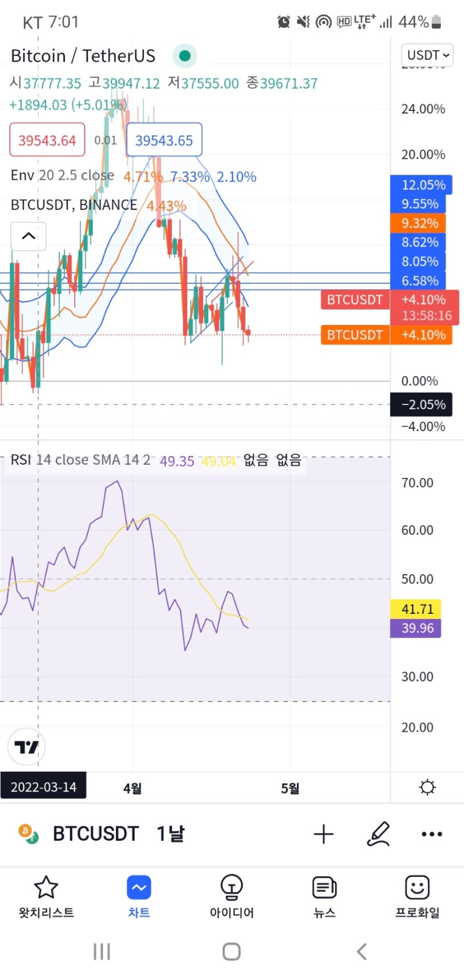This screenshot has height=980, width=464.
Task: Tap the change +1894.03 (+5.01%) text
Action: (67, 105)
